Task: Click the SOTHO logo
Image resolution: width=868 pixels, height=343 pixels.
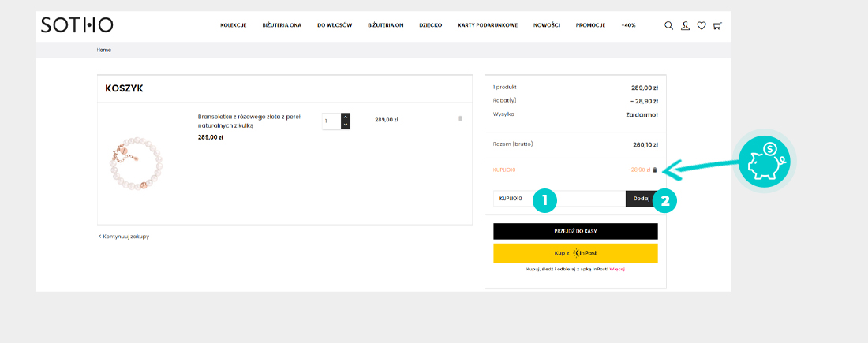Action: coord(77,25)
